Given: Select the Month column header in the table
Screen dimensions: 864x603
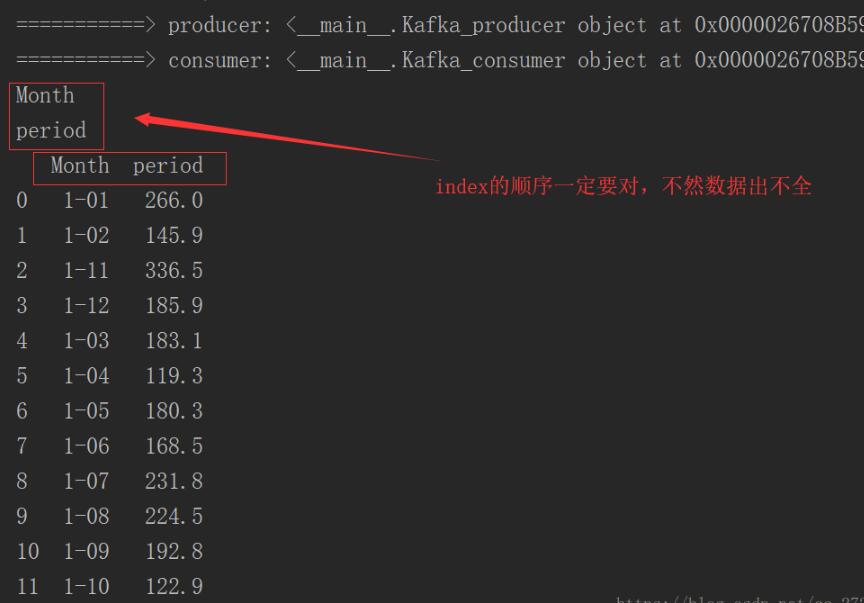Looking at the screenshot, I should pyautogui.click(x=80, y=166).
